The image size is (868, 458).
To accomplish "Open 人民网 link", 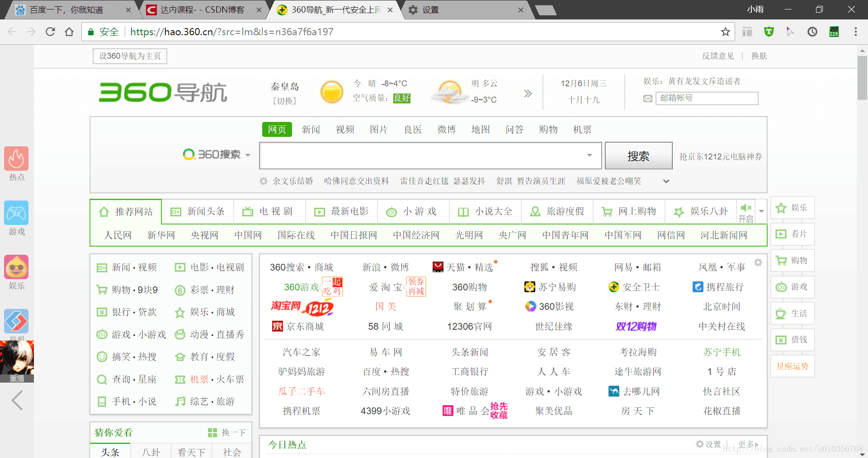I will pyautogui.click(x=118, y=235).
